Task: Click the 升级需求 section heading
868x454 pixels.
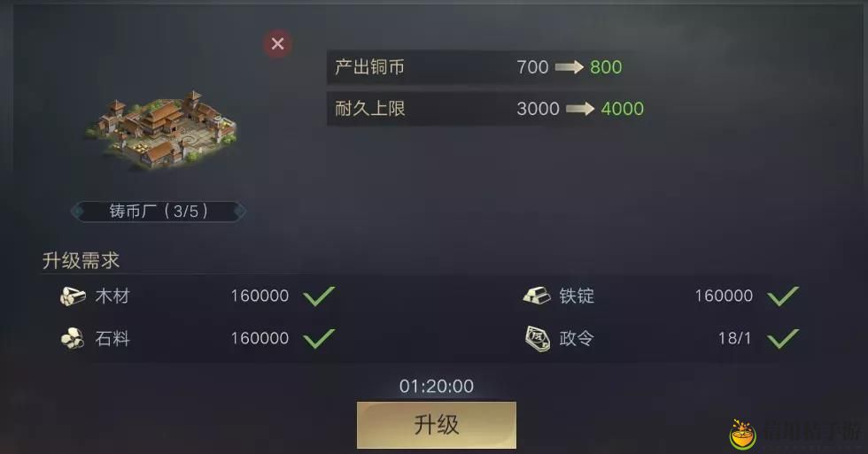Action: [81, 260]
